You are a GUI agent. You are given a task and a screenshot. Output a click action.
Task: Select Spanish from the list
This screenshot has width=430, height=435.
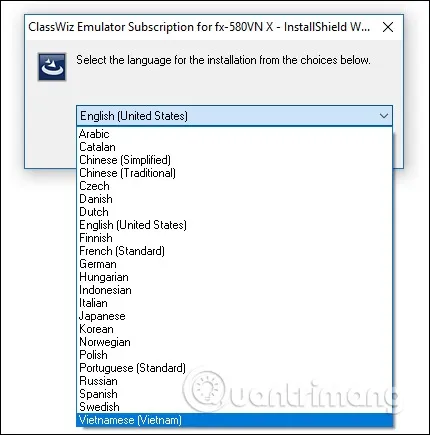pos(234,394)
